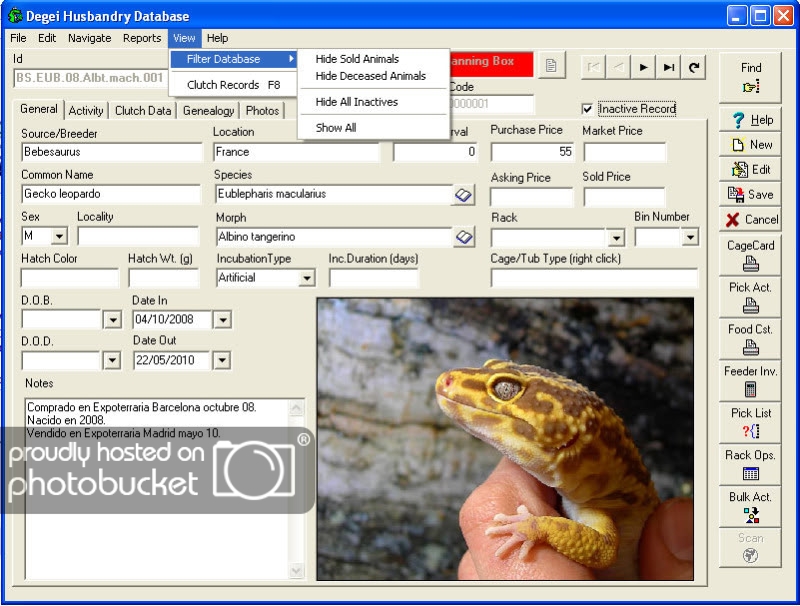The image size is (800, 606).
Task: Select Hide Sold Animals menu entry
Action: 357,59
